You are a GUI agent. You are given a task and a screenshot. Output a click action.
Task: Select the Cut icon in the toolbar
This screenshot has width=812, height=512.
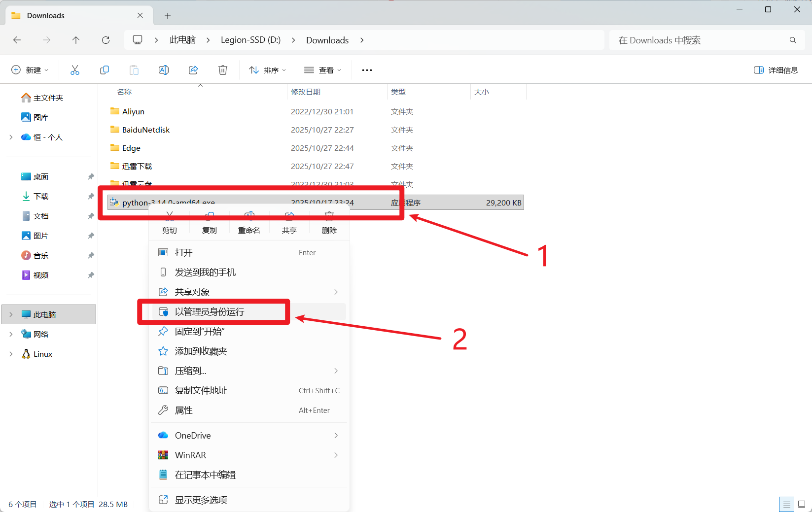pyautogui.click(x=75, y=69)
